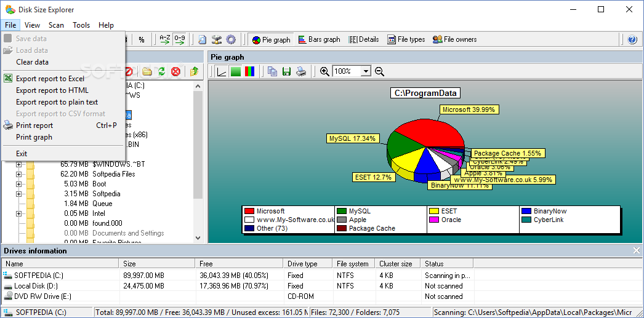Toggle the percent display button
Screen dimensions: 644x318
(x=142, y=40)
